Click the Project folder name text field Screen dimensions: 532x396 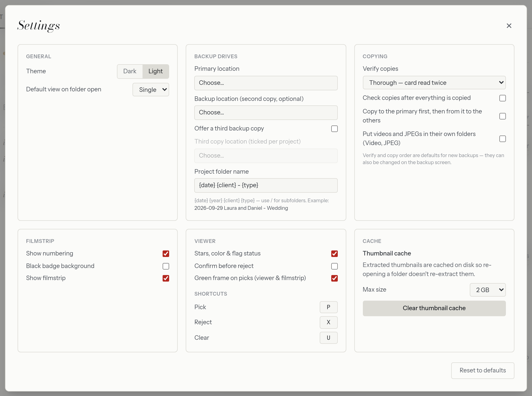coord(266,185)
